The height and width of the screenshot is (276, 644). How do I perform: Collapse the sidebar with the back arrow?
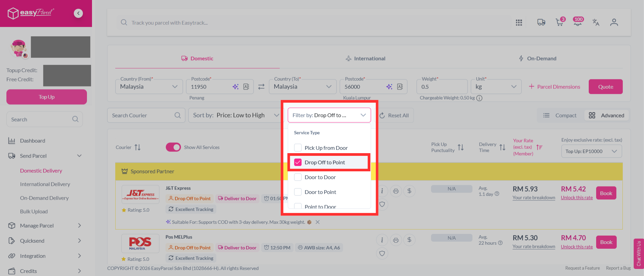(x=78, y=13)
